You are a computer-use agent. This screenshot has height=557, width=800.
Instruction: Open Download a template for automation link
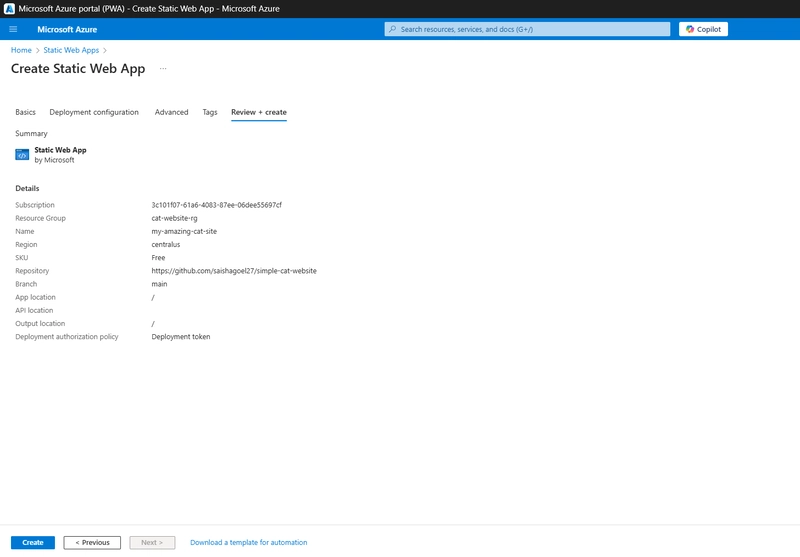coord(248,542)
